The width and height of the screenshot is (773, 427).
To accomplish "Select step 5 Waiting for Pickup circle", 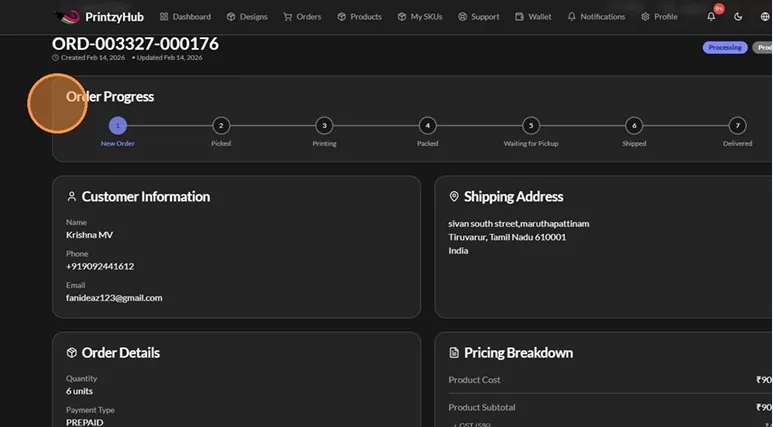I will [531, 126].
